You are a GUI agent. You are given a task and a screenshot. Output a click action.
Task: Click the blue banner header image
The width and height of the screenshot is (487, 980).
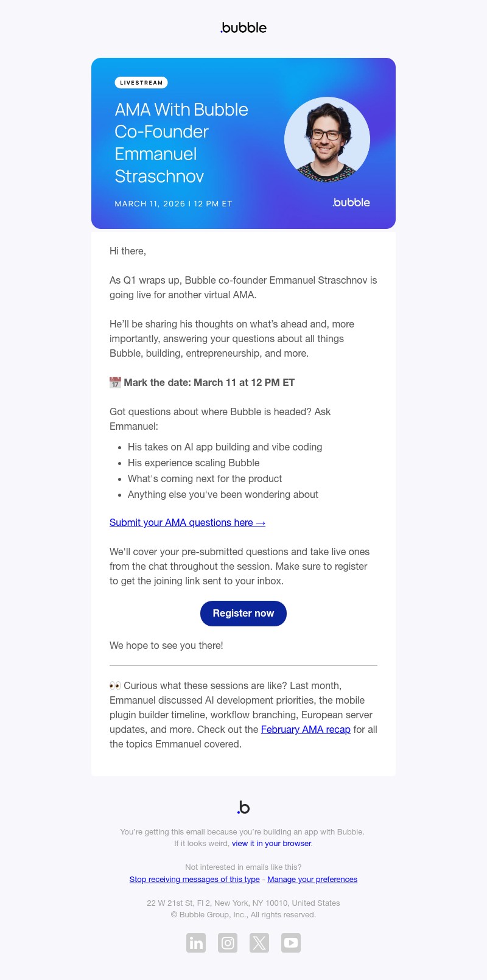coord(243,144)
